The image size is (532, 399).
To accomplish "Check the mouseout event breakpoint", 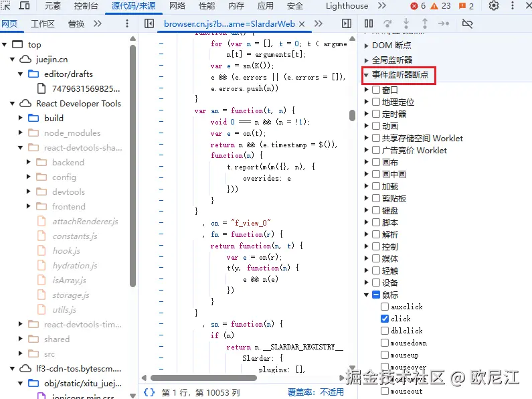I will [384, 391].
